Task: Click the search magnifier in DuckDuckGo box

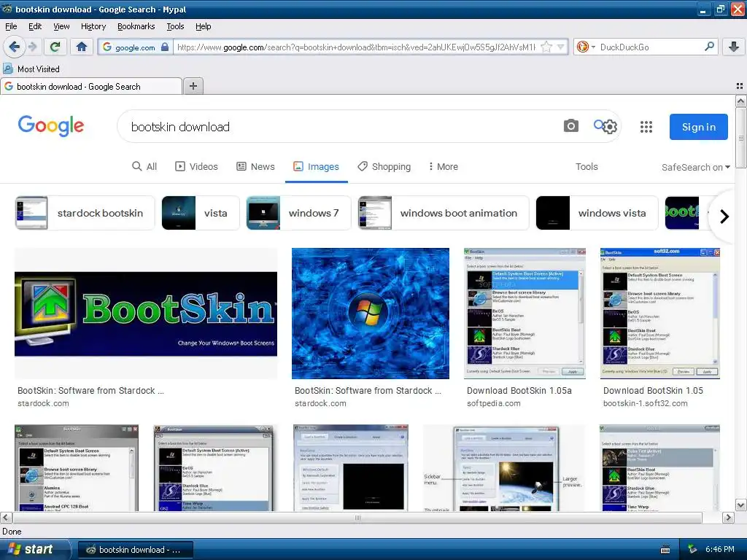Action: [709, 47]
